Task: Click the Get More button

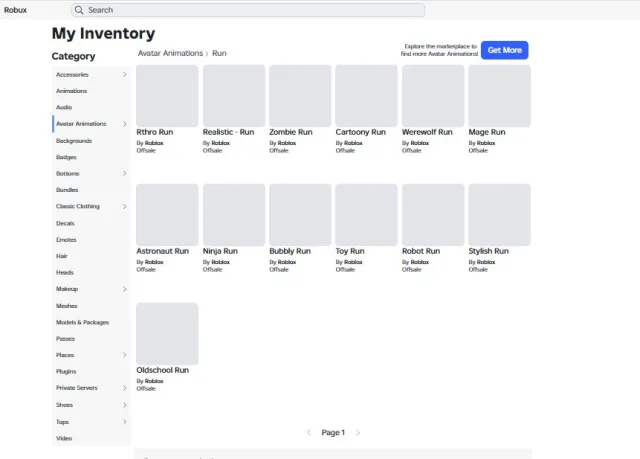Action: [504, 50]
